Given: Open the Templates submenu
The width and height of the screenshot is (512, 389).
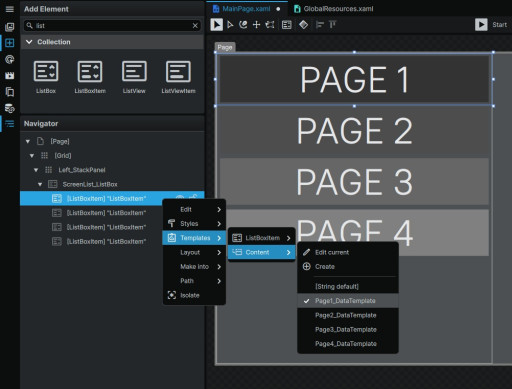Looking at the screenshot, I should 194,238.
